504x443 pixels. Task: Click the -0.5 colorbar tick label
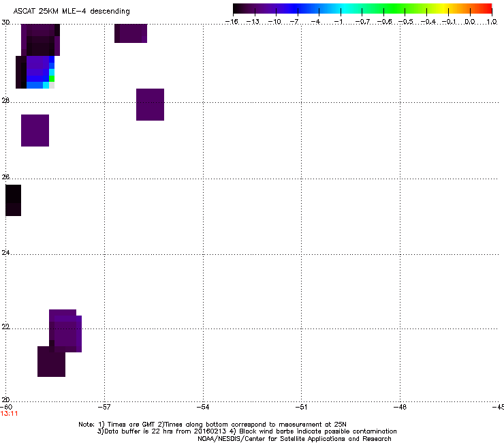(x=406, y=22)
